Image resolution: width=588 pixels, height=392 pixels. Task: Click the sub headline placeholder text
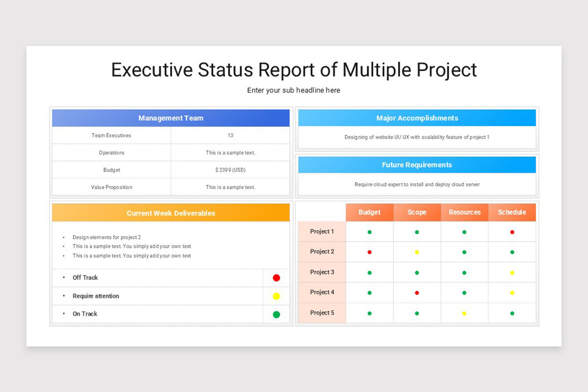point(294,90)
